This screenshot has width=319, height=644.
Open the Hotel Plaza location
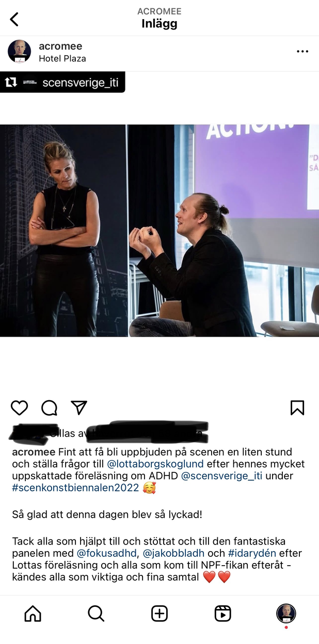62,58
